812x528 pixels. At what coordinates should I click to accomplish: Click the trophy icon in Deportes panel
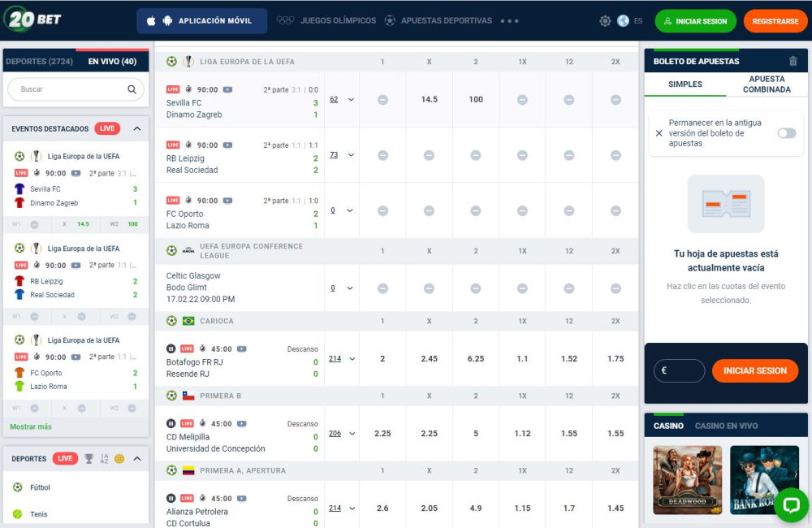pos(89,459)
